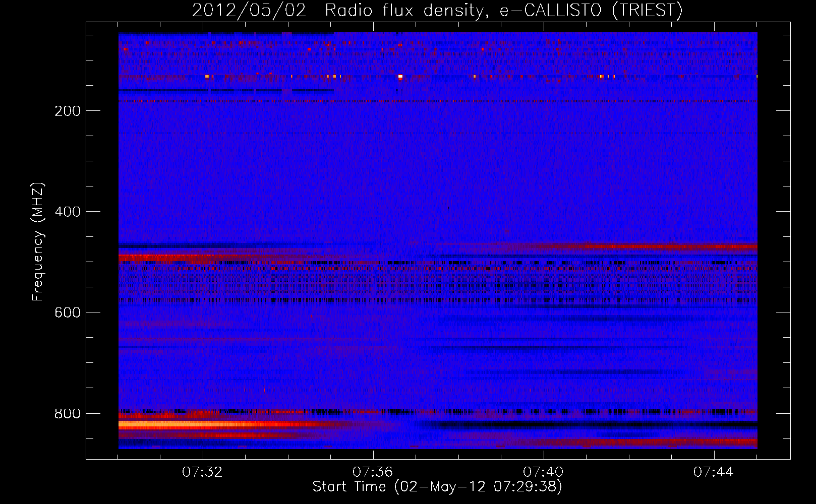Viewport: 816px width, 504px height.
Task: Click the 600 frequency tick label
Action: 68,312
